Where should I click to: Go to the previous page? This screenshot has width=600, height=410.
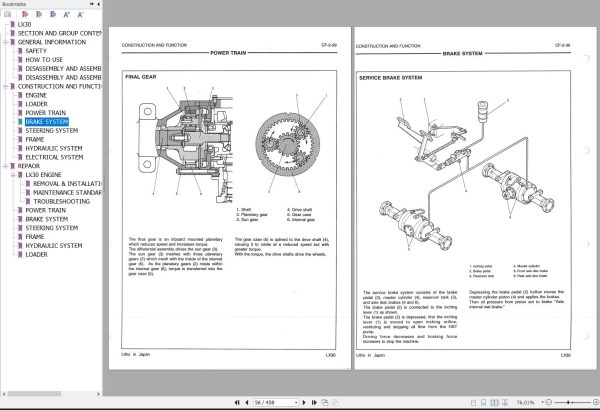[x=246, y=402]
